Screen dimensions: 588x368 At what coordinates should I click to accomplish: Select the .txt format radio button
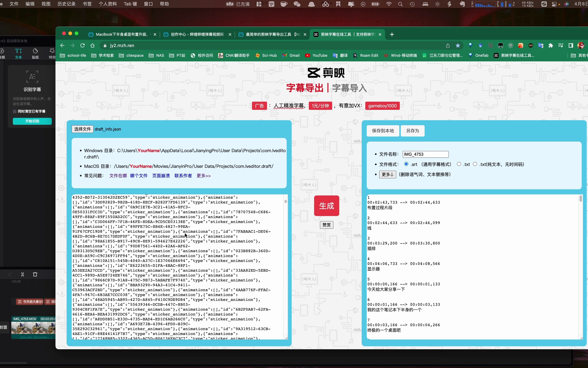(x=459, y=164)
